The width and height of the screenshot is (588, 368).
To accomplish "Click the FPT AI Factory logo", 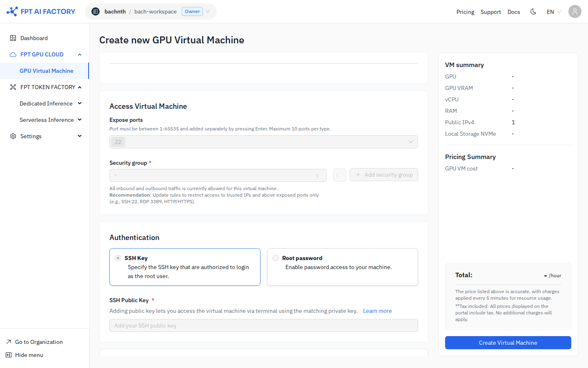I will tap(41, 11).
